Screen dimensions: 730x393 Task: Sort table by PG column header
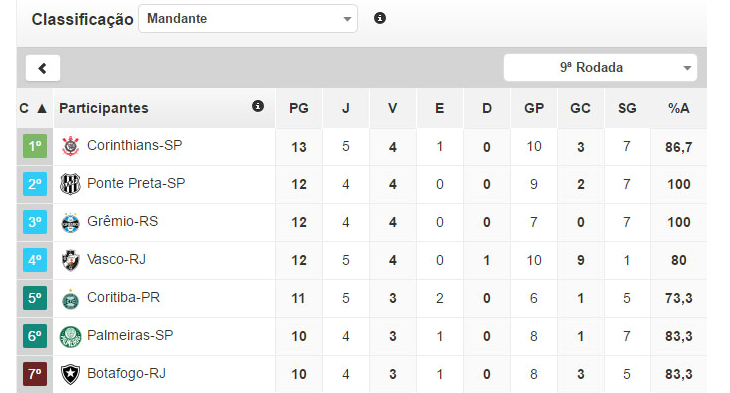[x=299, y=108]
